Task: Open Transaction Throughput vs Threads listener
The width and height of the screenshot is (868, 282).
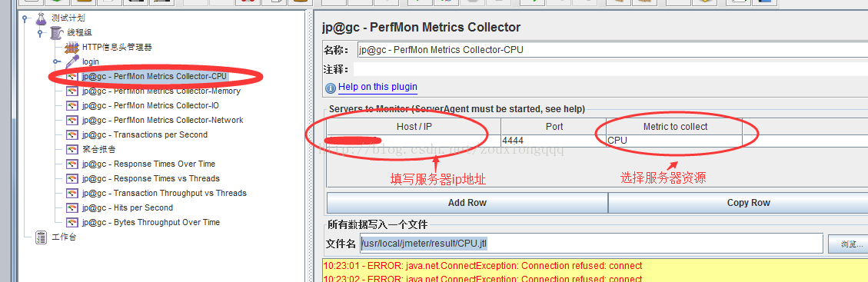Action: click(165, 193)
